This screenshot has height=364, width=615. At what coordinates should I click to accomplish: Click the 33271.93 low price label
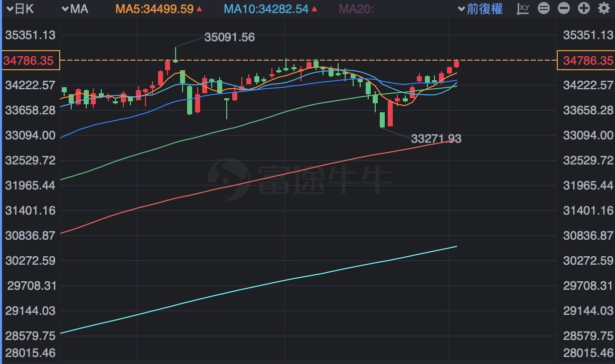click(x=435, y=138)
